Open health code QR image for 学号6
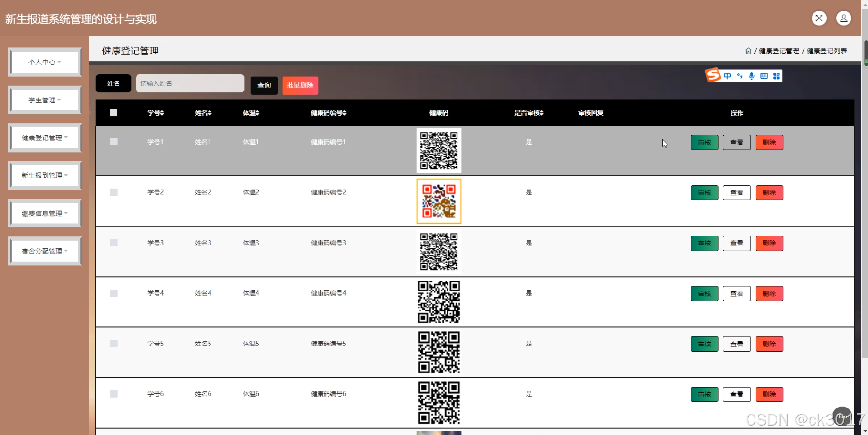The height and width of the screenshot is (435, 868). click(x=439, y=402)
